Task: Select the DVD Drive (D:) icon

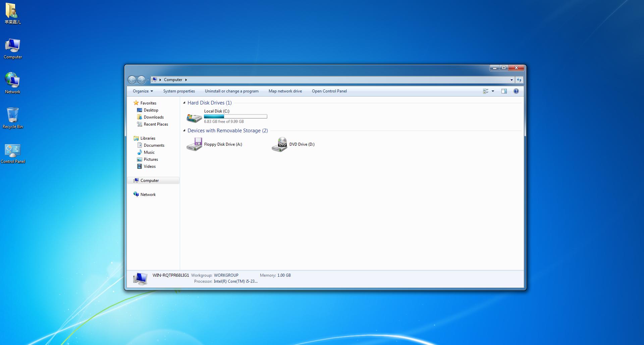Action: point(279,144)
